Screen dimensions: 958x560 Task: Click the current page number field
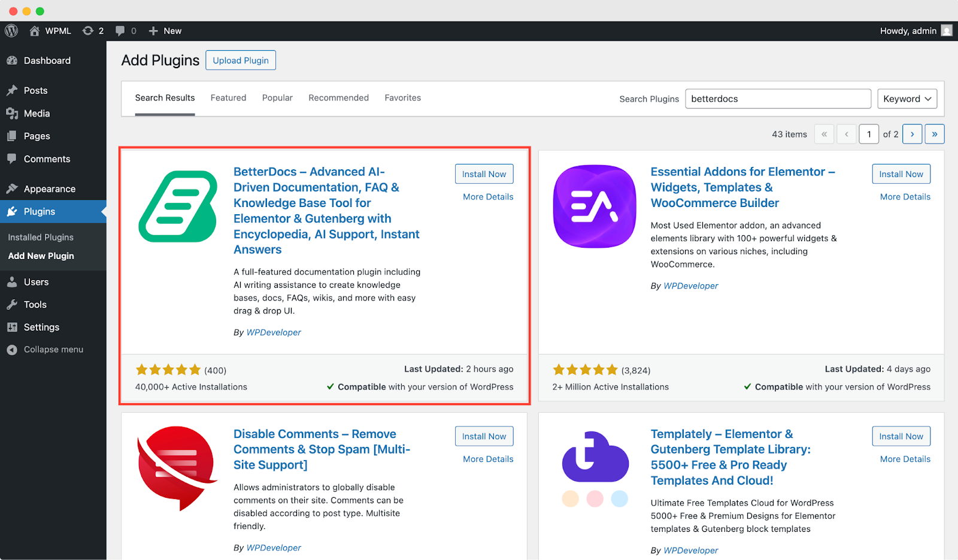click(869, 134)
